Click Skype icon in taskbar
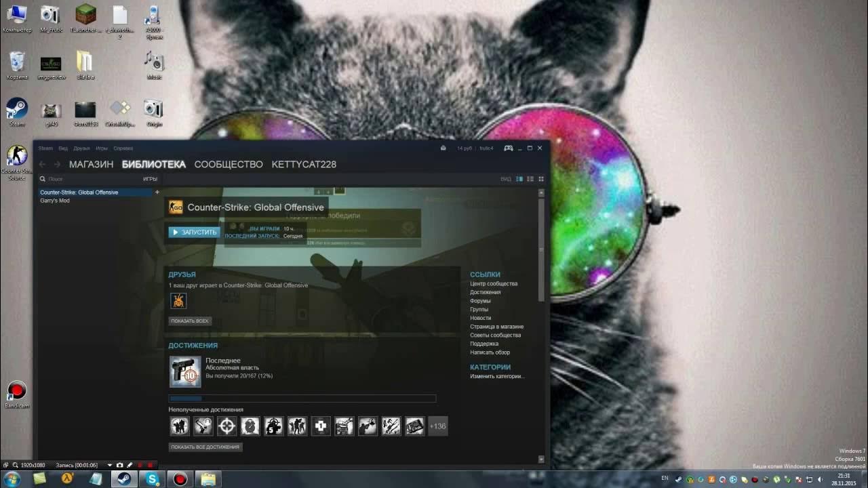This screenshot has height=488, width=868. coord(152,479)
